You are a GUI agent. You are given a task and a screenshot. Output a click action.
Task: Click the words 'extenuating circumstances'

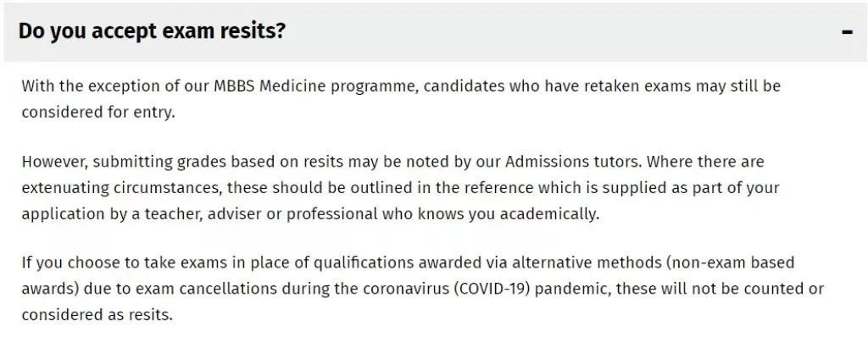[122, 188]
